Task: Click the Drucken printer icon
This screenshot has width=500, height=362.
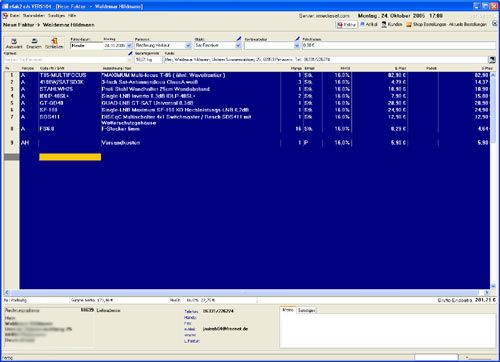Action: tap(34, 43)
